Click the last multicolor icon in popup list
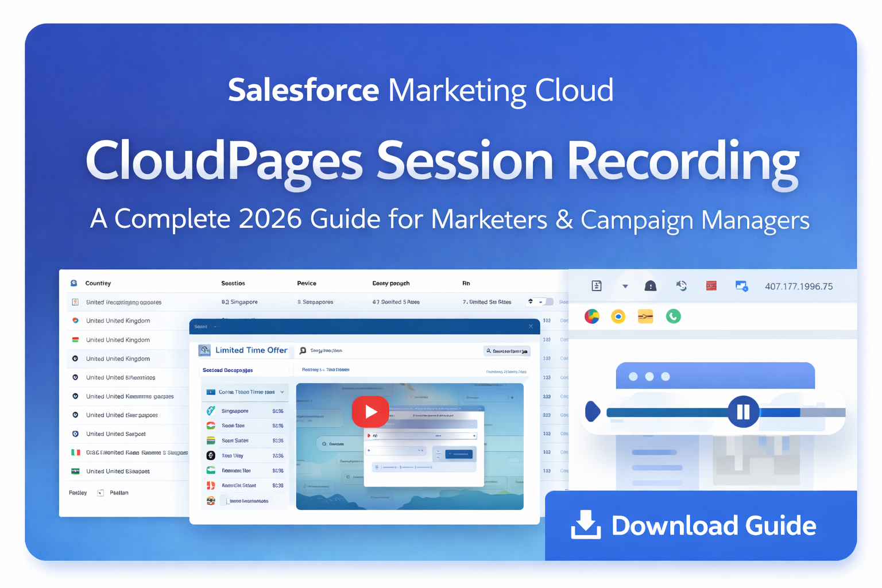 (x=211, y=501)
